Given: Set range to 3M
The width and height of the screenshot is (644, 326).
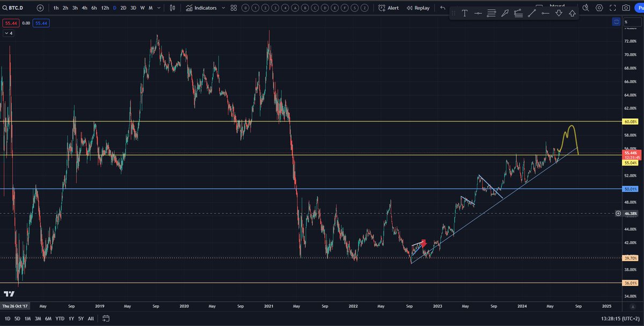Looking at the screenshot, I should (x=38, y=318).
